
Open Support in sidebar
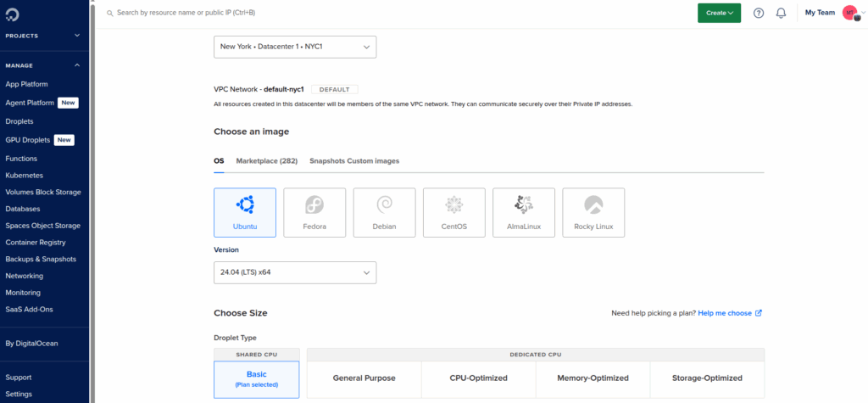pos(19,377)
